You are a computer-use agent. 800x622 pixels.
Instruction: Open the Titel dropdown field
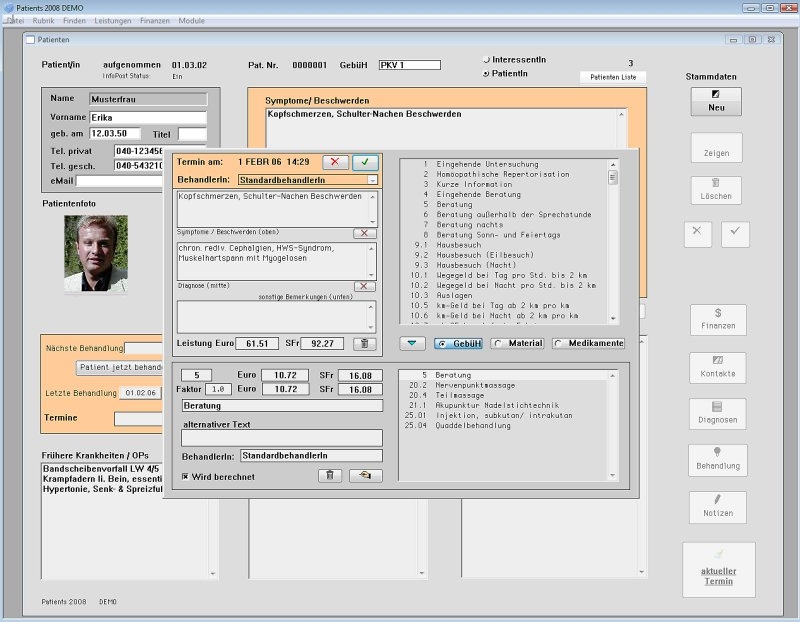[192, 134]
